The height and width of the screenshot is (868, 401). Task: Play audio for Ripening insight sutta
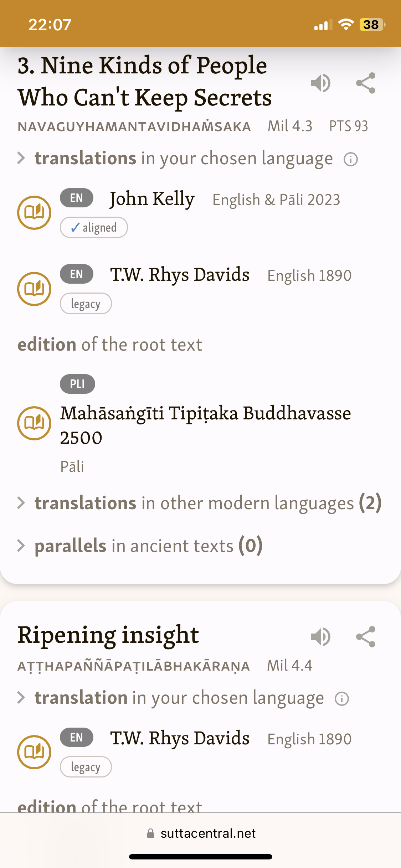click(x=321, y=637)
